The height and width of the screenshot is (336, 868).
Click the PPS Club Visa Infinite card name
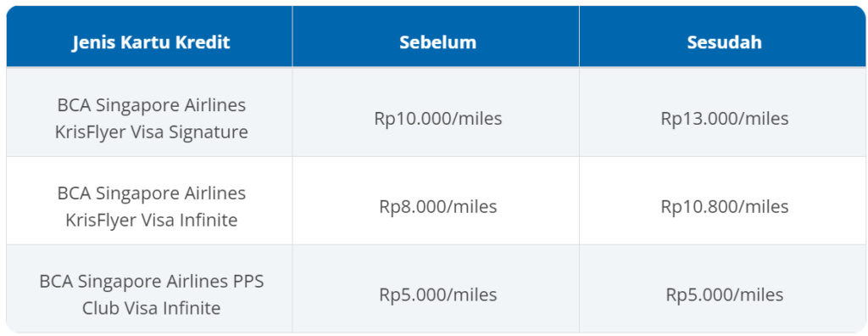(x=151, y=294)
